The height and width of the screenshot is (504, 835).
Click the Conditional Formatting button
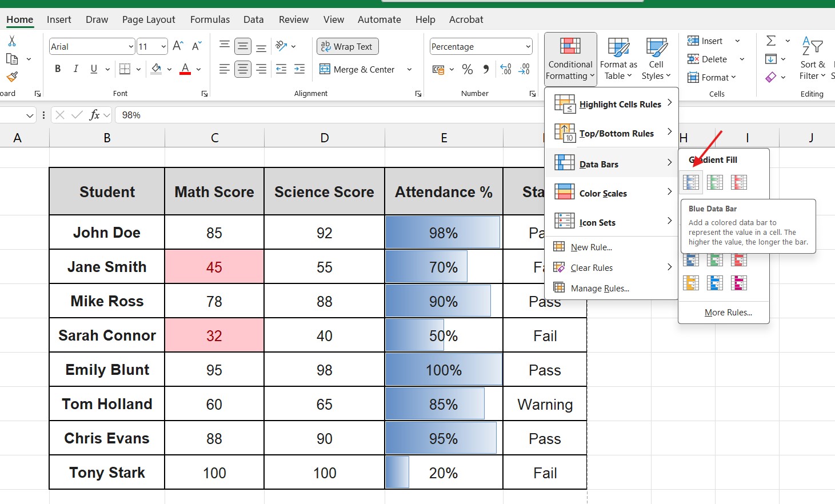pyautogui.click(x=570, y=59)
